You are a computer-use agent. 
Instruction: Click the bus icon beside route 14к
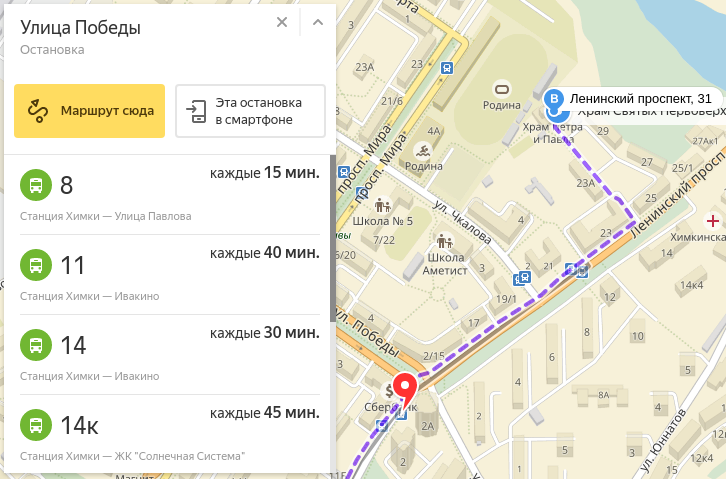point(35,425)
